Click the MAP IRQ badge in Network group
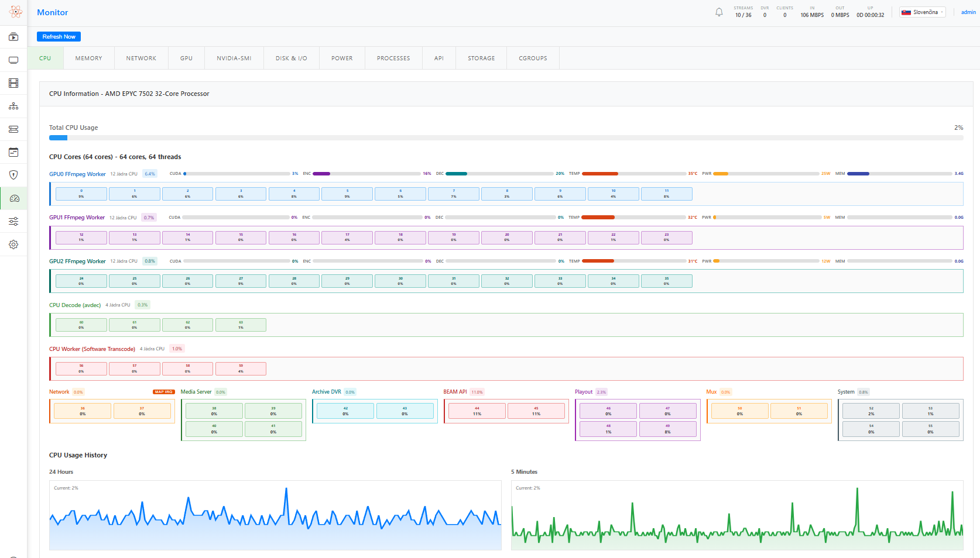Viewport: 980px width, 558px height. pyautogui.click(x=164, y=392)
